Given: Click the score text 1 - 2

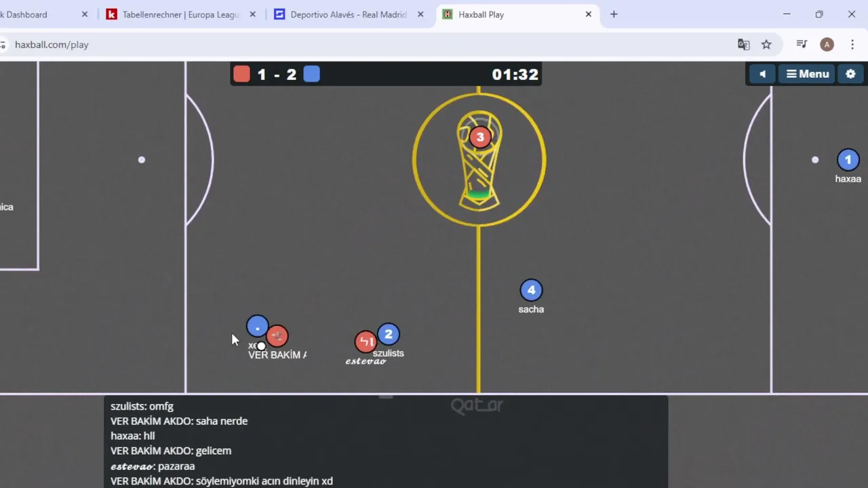Looking at the screenshot, I should click(x=277, y=75).
